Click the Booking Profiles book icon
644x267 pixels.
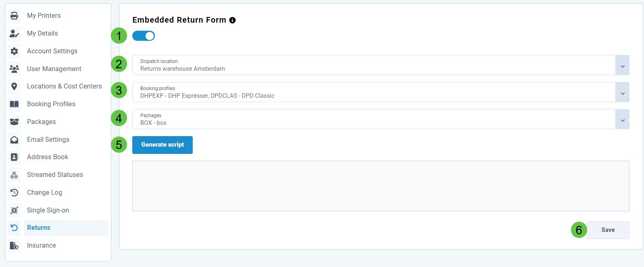14,104
